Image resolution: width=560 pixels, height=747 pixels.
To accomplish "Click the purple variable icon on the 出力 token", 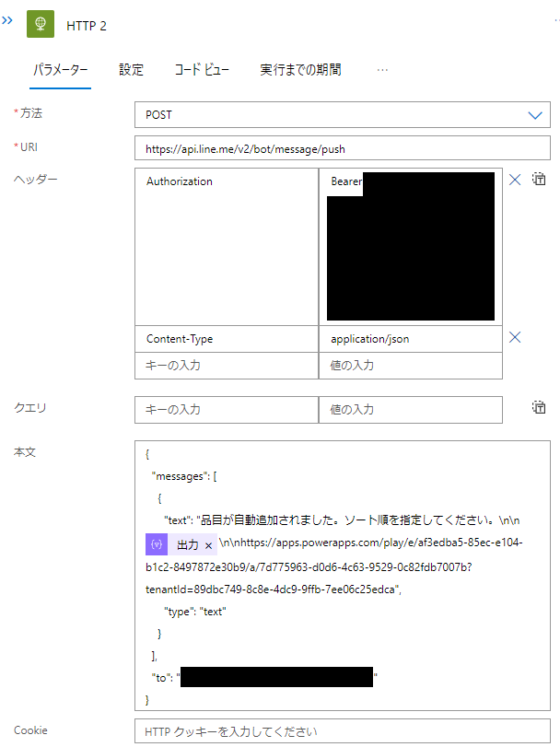I will tap(157, 544).
